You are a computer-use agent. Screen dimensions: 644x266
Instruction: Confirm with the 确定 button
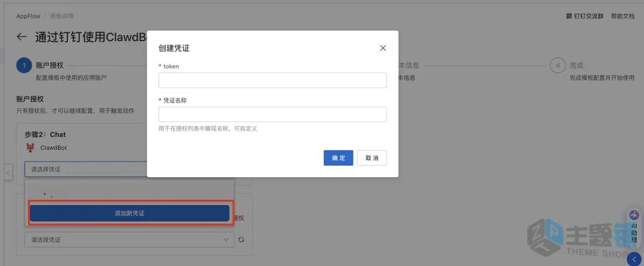[339, 158]
